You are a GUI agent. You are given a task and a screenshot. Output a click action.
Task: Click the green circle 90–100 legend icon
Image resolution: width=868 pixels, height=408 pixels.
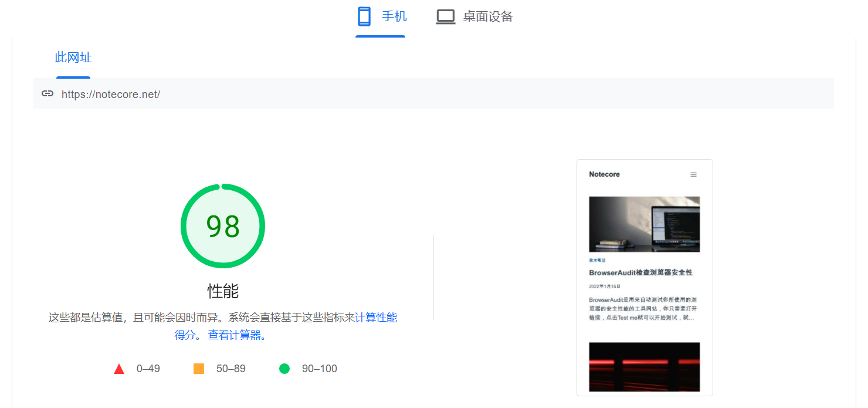click(x=284, y=369)
